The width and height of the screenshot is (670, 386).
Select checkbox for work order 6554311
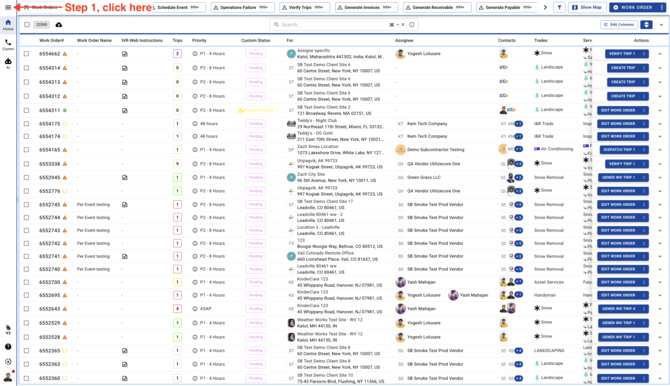coord(26,110)
